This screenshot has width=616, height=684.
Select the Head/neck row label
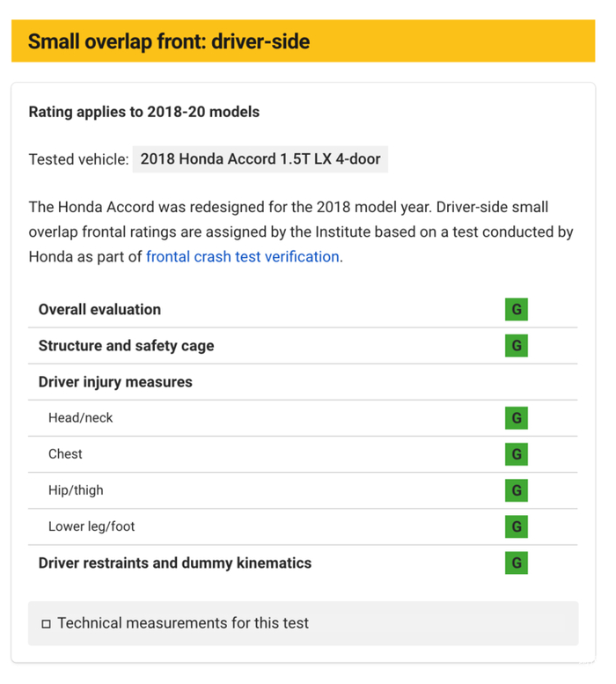(x=80, y=418)
